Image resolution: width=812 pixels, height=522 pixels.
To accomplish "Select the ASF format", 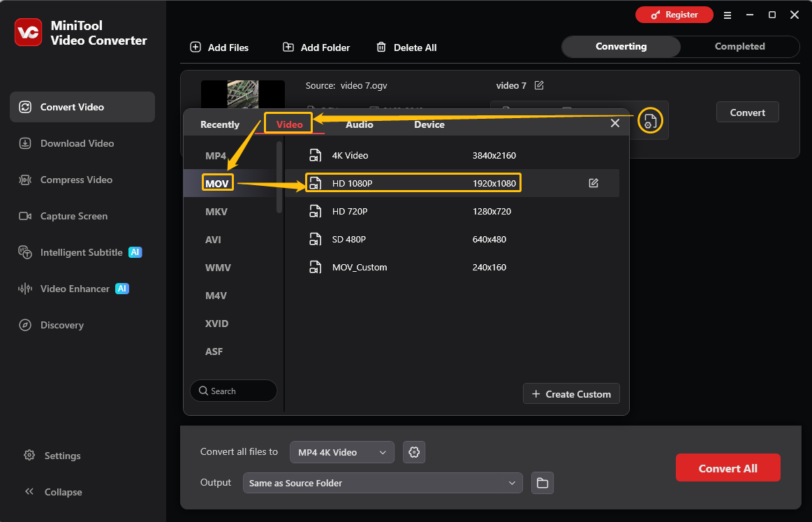I will (x=214, y=351).
